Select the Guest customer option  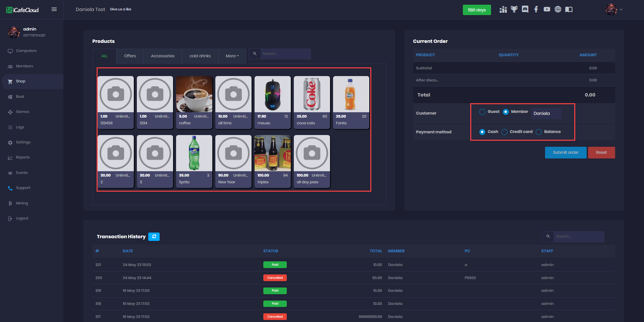pyautogui.click(x=482, y=112)
